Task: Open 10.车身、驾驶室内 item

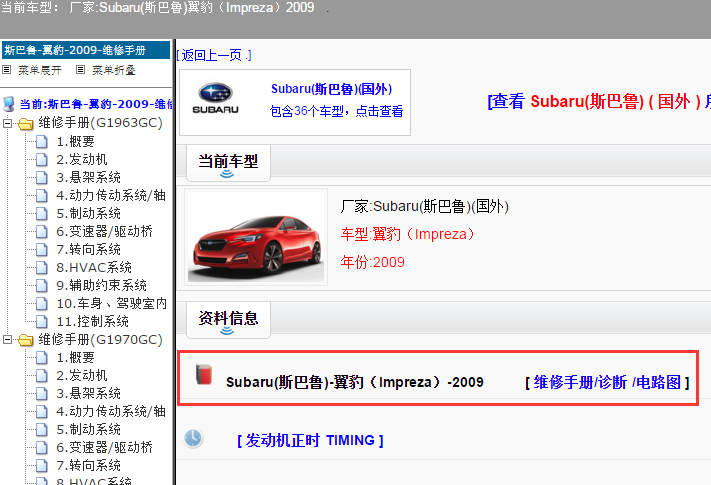Action: click(x=112, y=304)
